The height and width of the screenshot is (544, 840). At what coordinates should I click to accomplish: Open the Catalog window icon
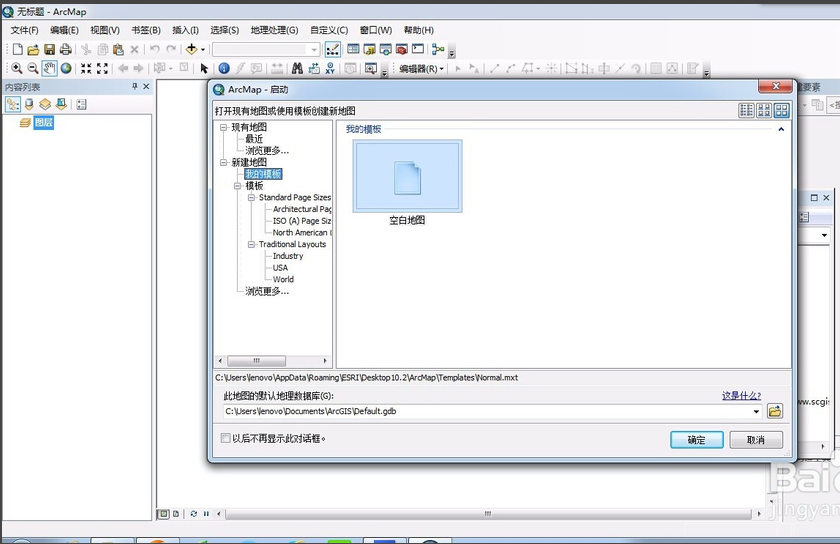coord(369,49)
